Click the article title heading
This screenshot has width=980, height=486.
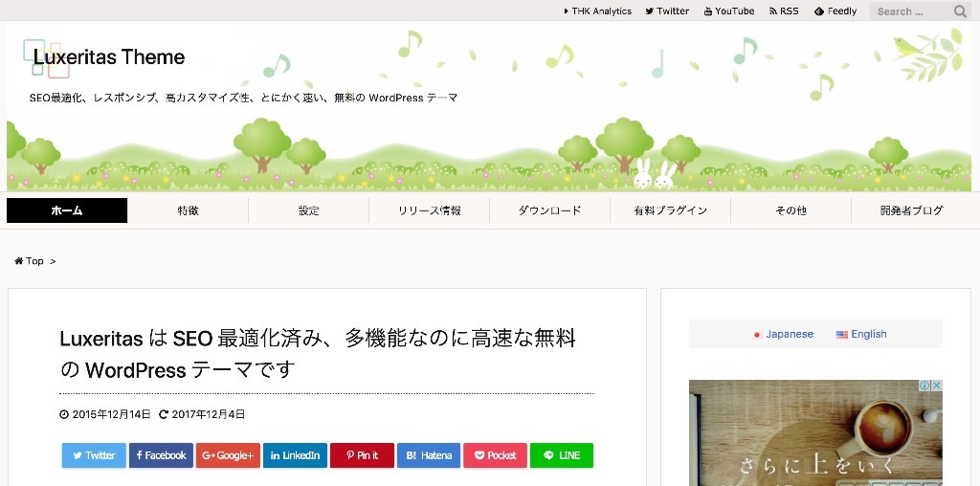tap(318, 354)
